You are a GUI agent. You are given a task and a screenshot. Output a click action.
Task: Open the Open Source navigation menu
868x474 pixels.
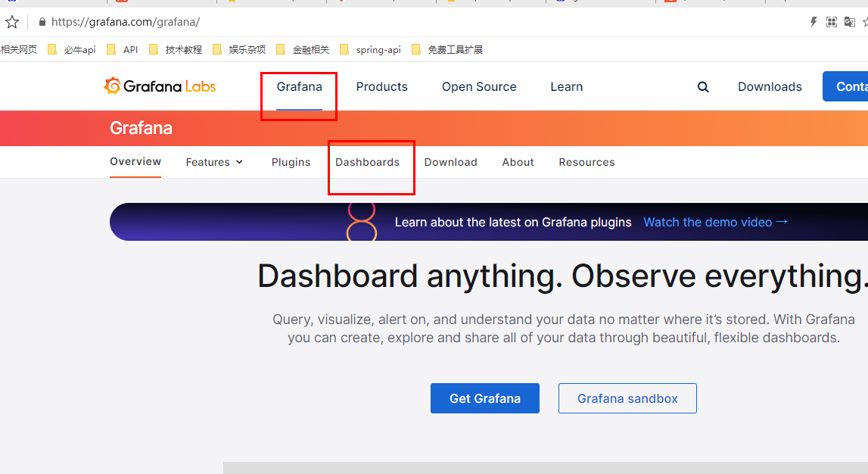[479, 87]
